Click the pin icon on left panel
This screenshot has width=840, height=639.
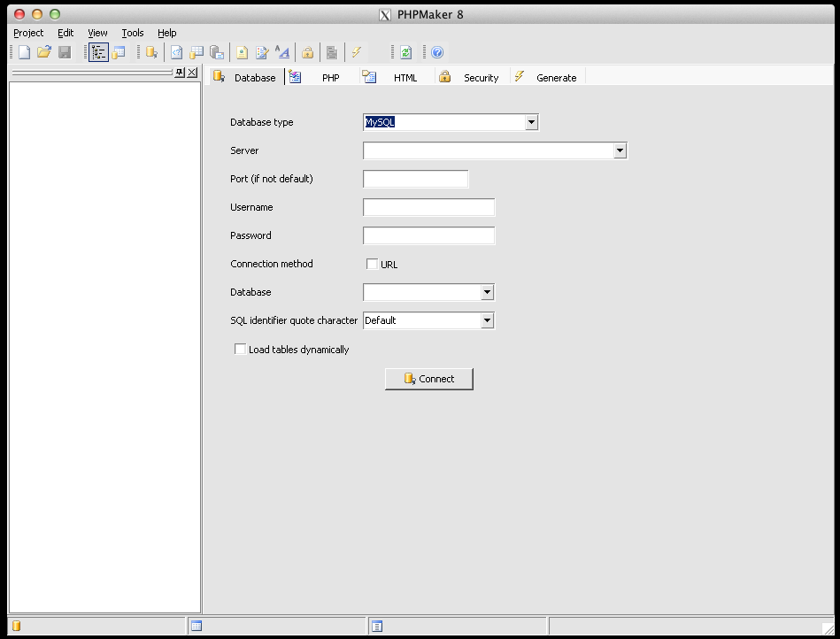point(180,73)
